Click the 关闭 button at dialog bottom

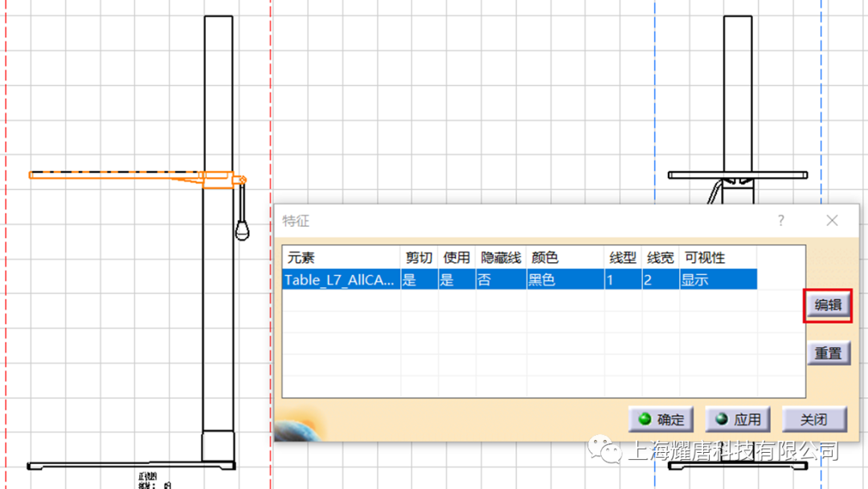click(x=813, y=419)
